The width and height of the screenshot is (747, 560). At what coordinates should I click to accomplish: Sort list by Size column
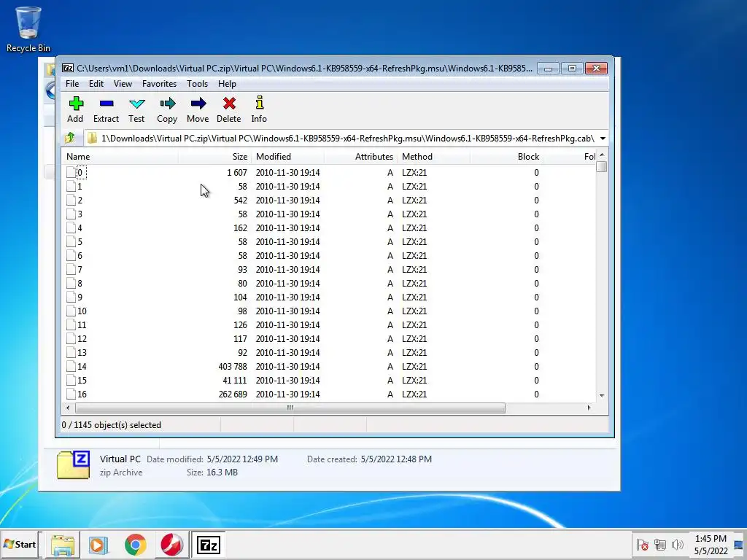tap(215, 157)
